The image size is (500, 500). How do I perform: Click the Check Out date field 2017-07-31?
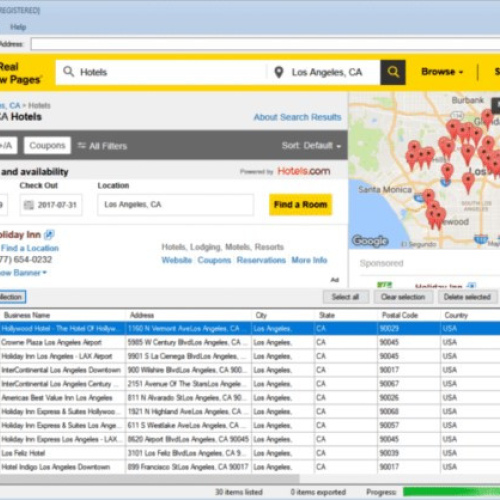point(51,205)
